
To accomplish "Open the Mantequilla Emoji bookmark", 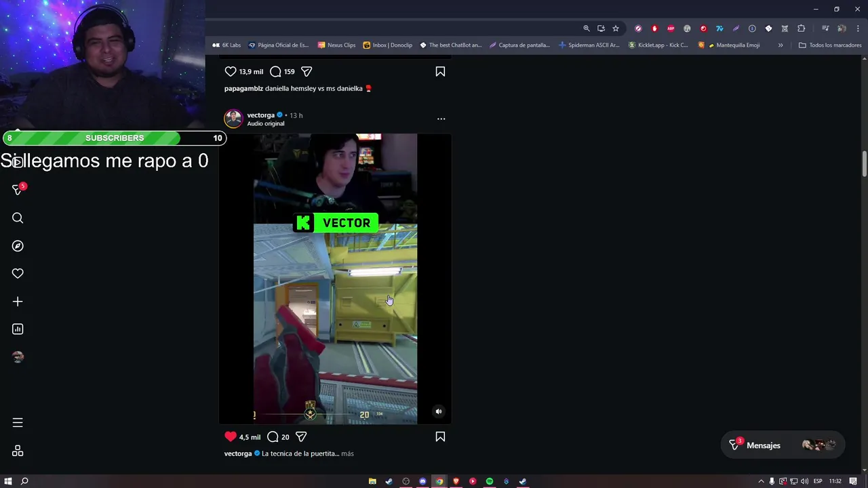I will click(729, 45).
